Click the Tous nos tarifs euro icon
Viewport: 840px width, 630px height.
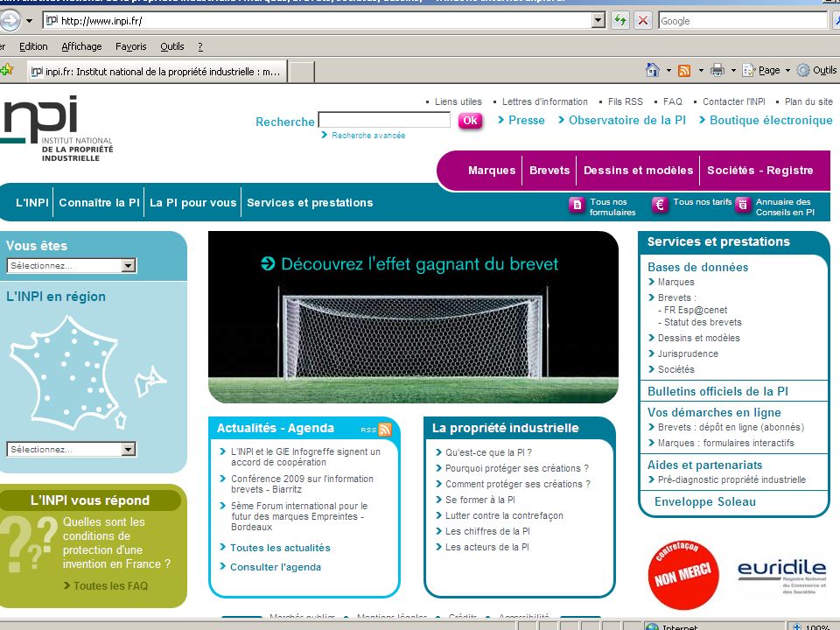(660, 205)
